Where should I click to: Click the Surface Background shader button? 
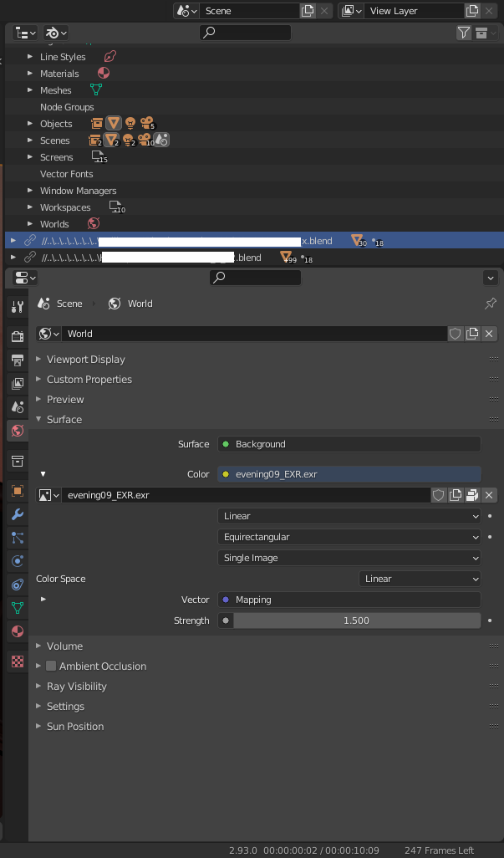(349, 444)
